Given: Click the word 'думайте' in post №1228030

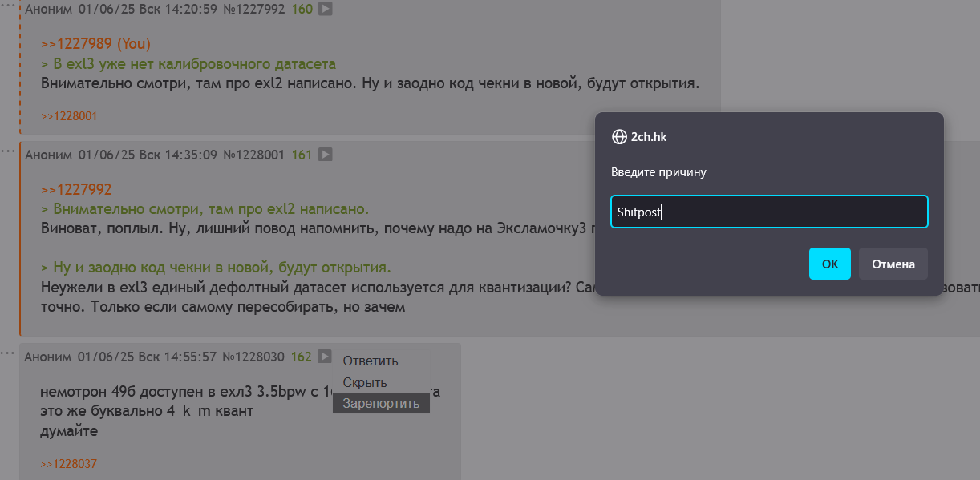Looking at the screenshot, I should (69, 431).
